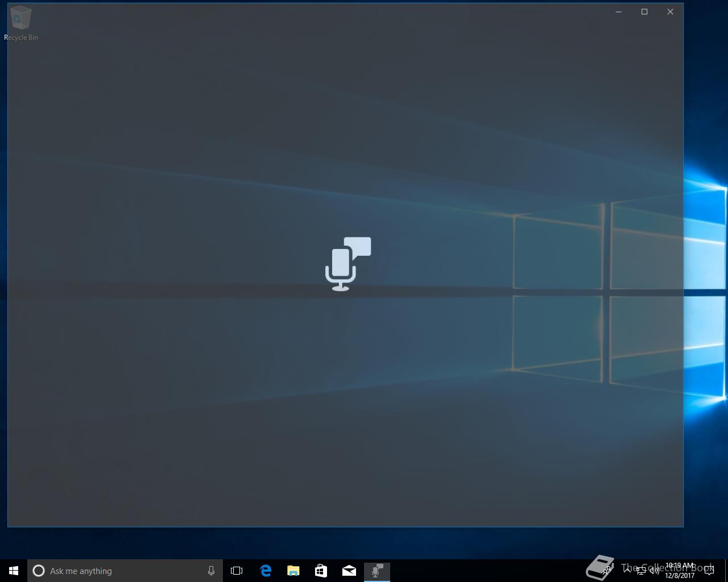Open the network status icon
The height and width of the screenshot is (582, 728).
point(641,571)
